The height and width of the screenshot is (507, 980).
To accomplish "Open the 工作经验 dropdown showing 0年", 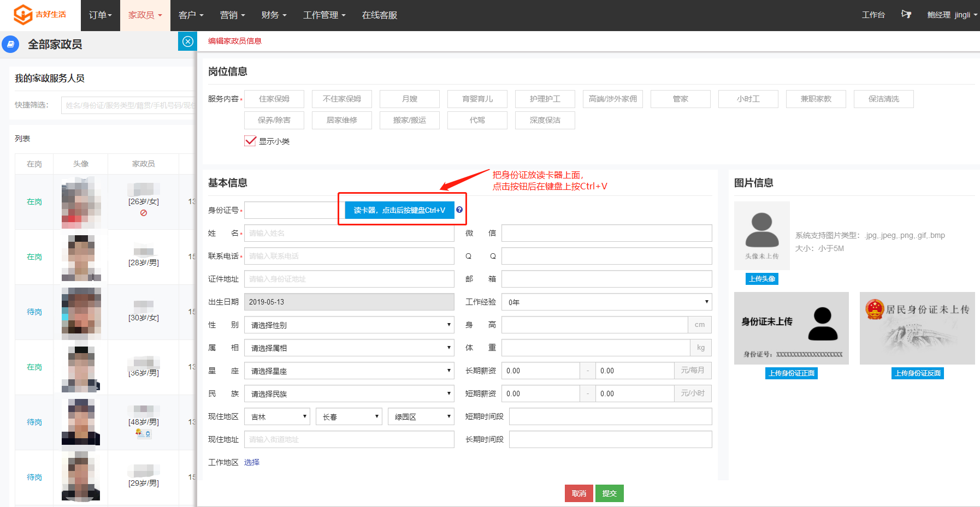I will (607, 302).
